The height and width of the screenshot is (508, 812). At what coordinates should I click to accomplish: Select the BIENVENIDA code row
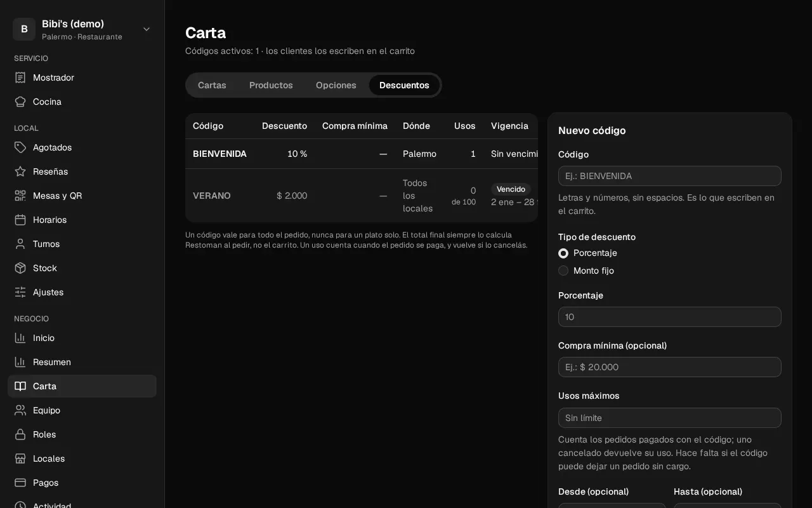pyautogui.click(x=362, y=154)
